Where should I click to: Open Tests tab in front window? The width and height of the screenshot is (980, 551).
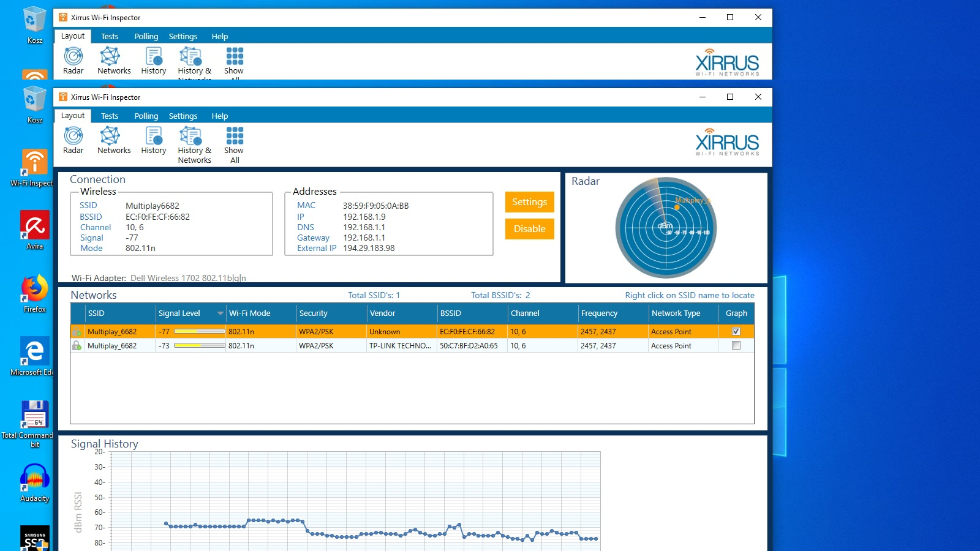pyautogui.click(x=110, y=116)
